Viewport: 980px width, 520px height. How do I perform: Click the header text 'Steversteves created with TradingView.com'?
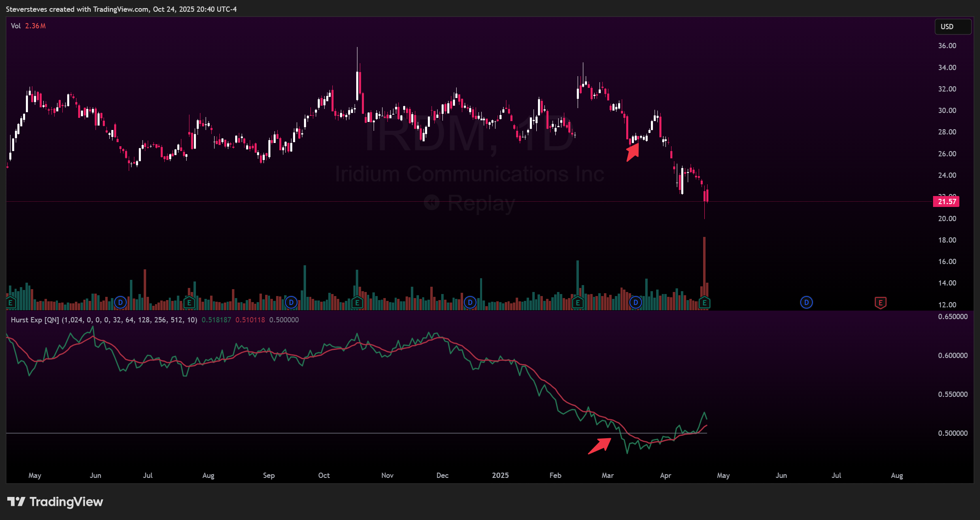tap(77, 9)
